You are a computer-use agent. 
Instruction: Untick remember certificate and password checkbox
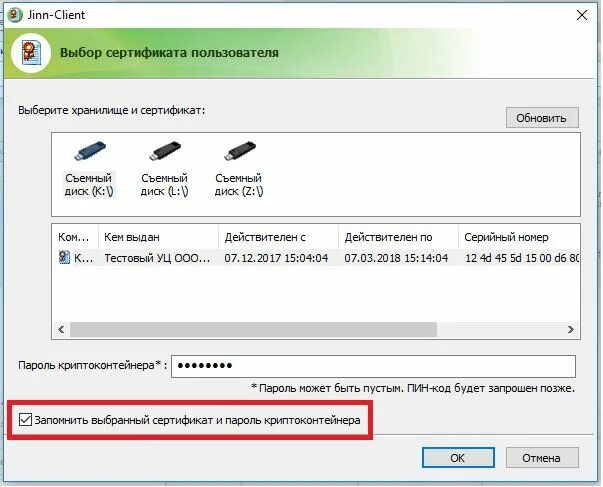tap(25, 420)
